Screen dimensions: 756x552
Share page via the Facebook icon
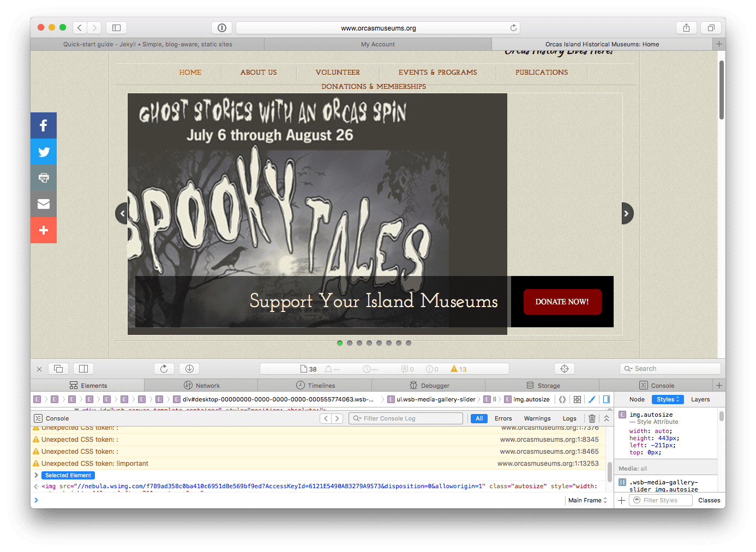click(44, 125)
